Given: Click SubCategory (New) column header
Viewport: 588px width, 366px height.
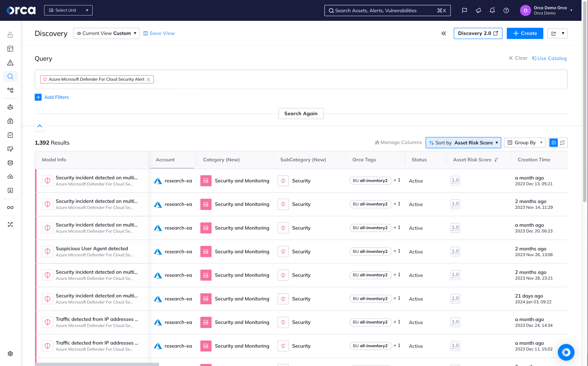Looking at the screenshot, I should (303, 160).
